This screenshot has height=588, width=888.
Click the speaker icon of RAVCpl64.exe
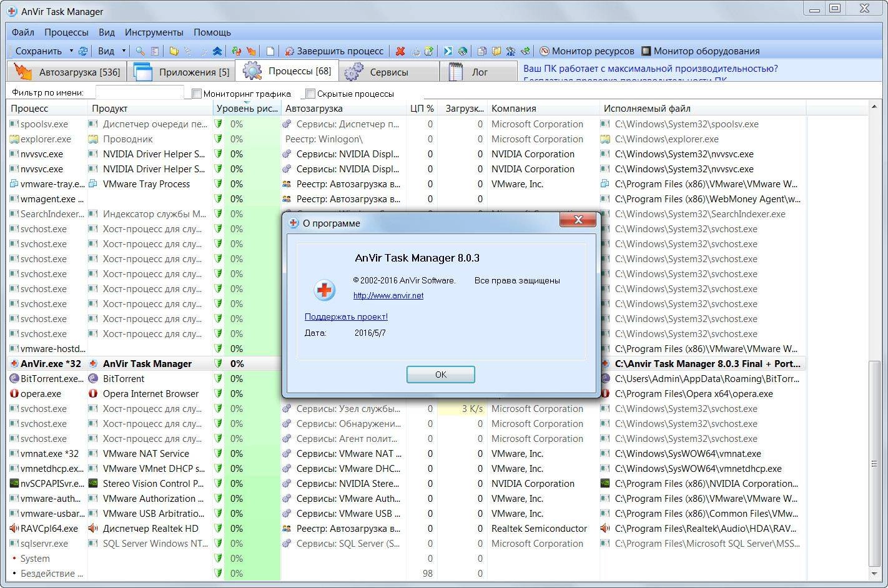[x=14, y=529]
